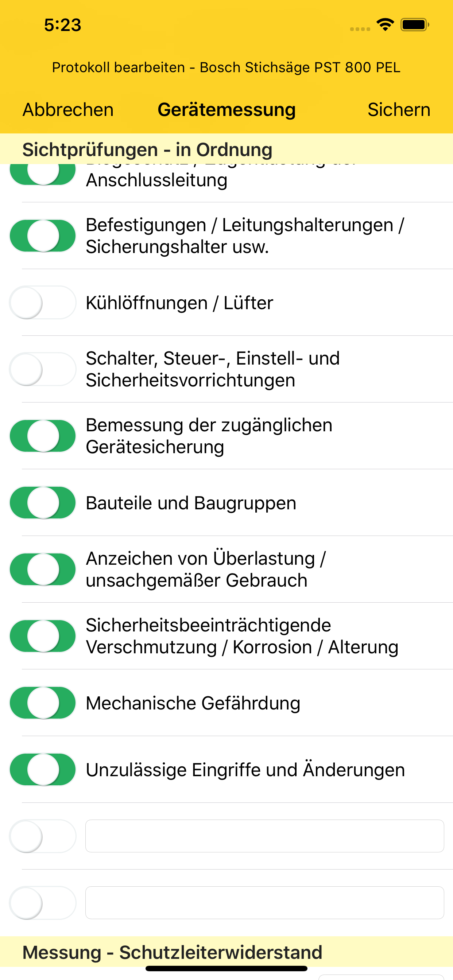Enable the first custom check toggle

pyautogui.click(x=43, y=836)
